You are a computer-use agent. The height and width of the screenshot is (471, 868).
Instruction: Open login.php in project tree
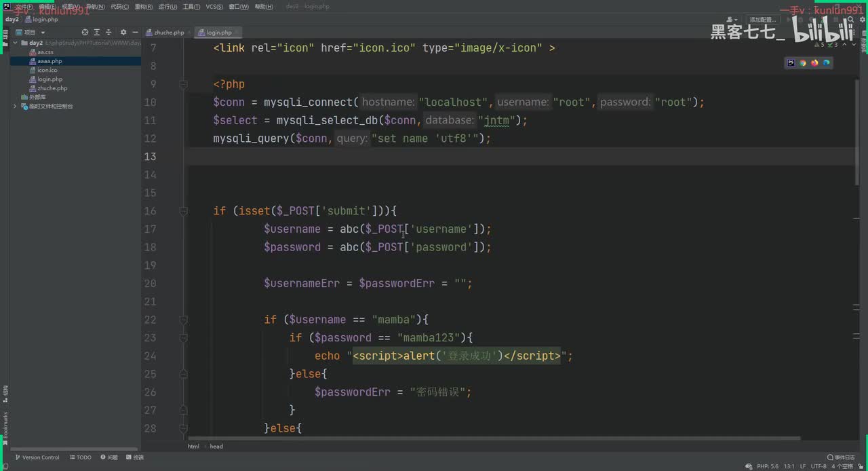pos(50,79)
